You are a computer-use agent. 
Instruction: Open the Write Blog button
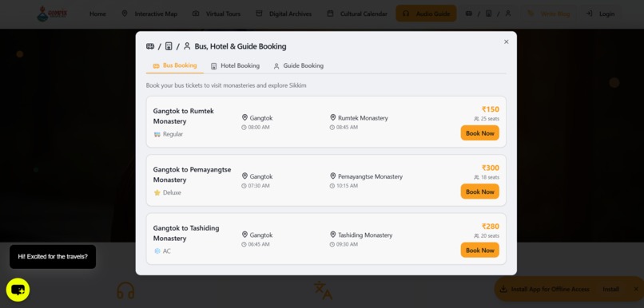pyautogui.click(x=549, y=14)
